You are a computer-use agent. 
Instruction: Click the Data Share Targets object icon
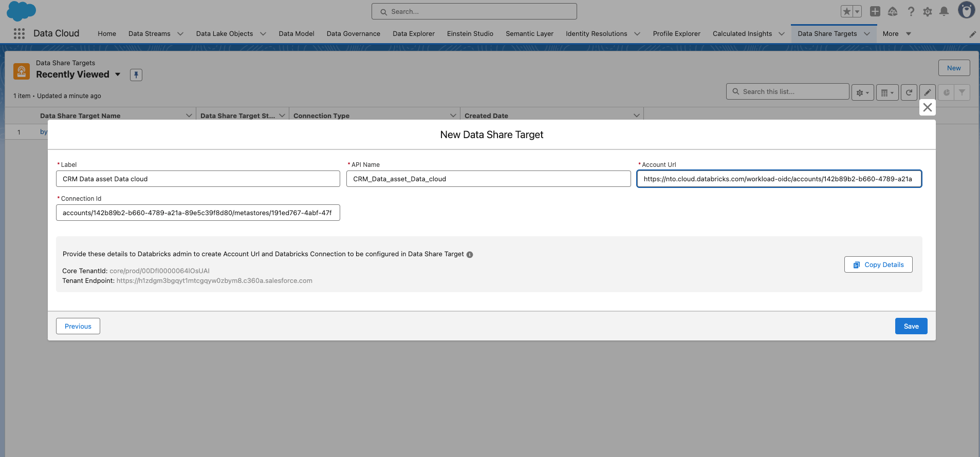click(22, 71)
